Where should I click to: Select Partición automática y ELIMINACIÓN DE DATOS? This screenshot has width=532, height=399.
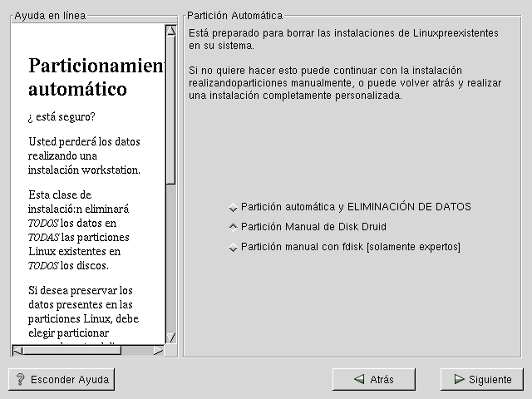(x=234, y=207)
